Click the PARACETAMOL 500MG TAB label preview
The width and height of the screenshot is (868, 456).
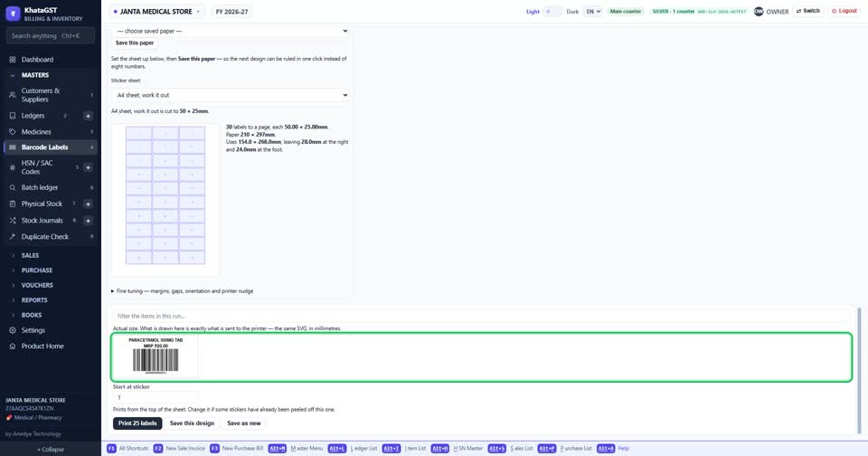click(156, 356)
